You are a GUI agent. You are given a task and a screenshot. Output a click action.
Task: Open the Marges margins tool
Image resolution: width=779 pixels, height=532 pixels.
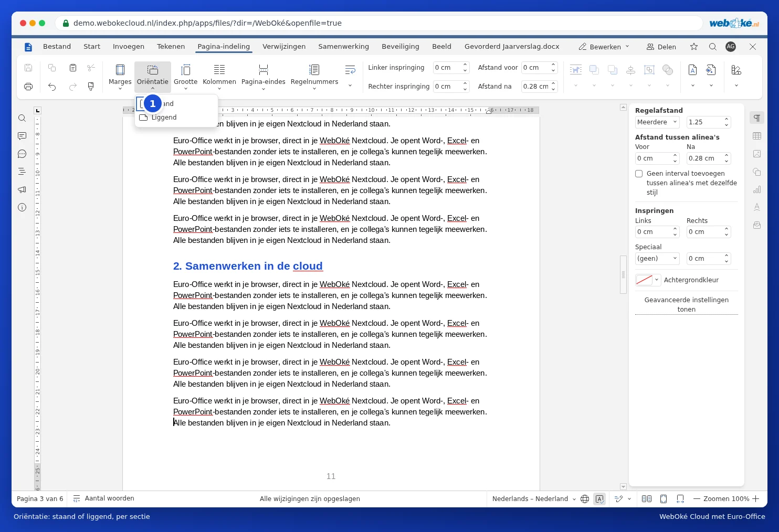point(120,76)
